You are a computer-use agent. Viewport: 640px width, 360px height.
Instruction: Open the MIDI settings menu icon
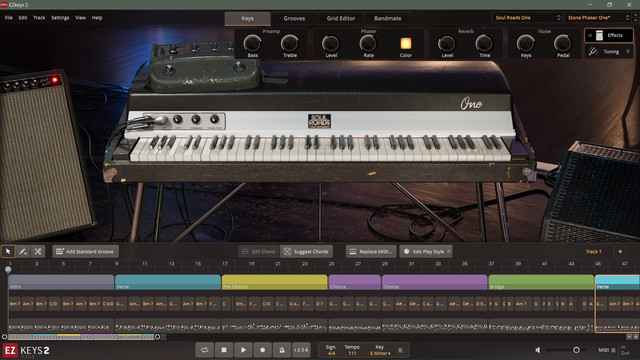point(613,350)
